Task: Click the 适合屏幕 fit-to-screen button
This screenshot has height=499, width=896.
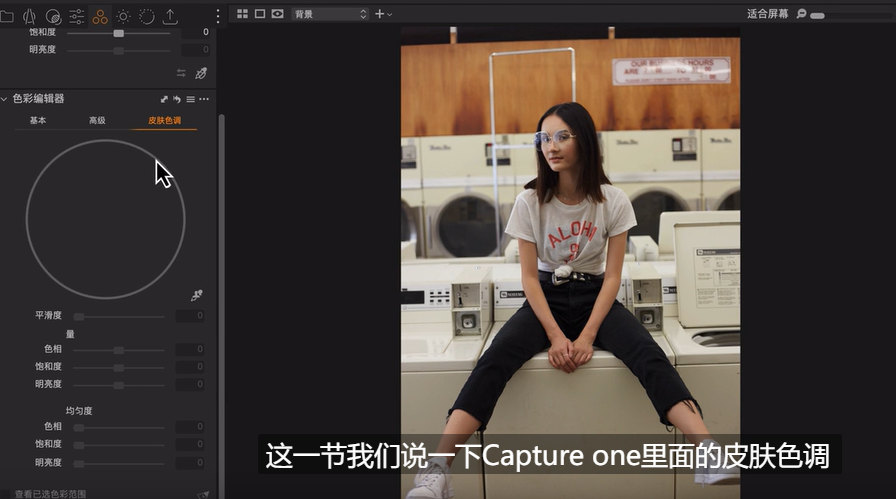Action: [x=767, y=14]
